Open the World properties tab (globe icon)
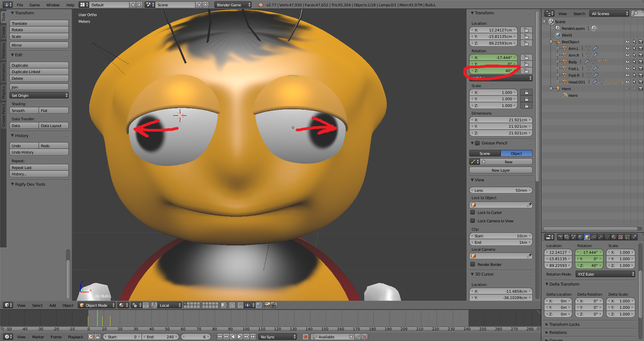 pyautogui.click(x=580, y=237)
